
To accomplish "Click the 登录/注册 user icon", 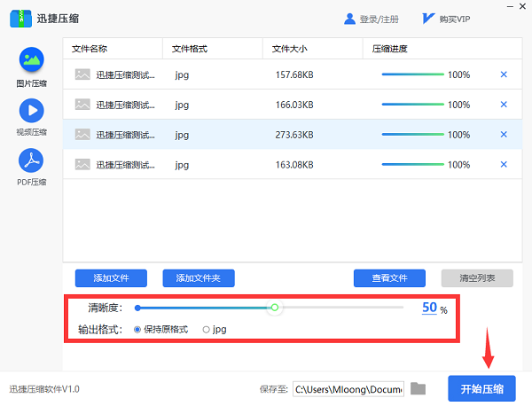I will point(349,19).
